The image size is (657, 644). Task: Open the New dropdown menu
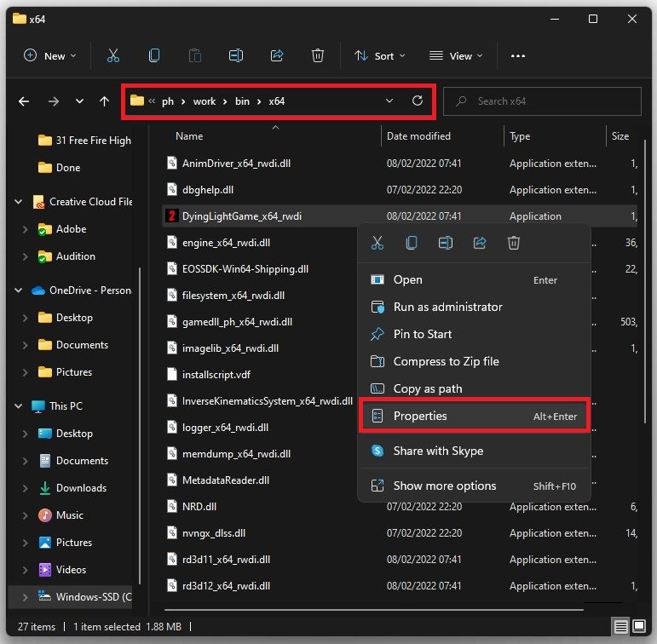pos(50,55)
